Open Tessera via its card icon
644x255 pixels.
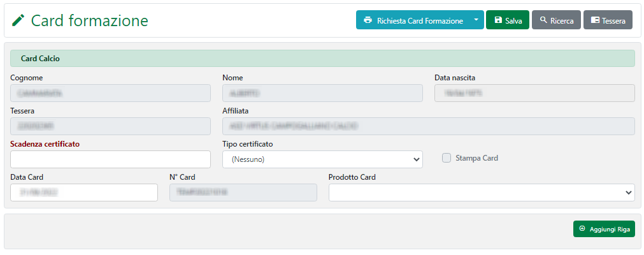pos(595,20)
